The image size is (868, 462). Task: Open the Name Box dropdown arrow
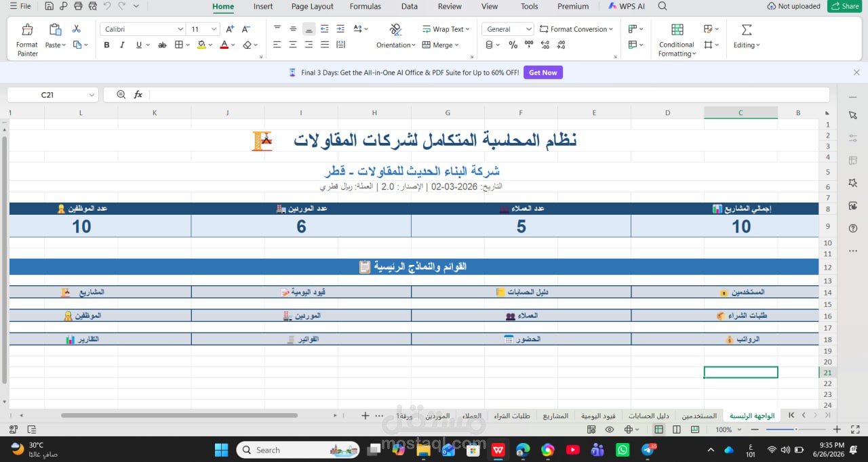[x=92, y=95]
